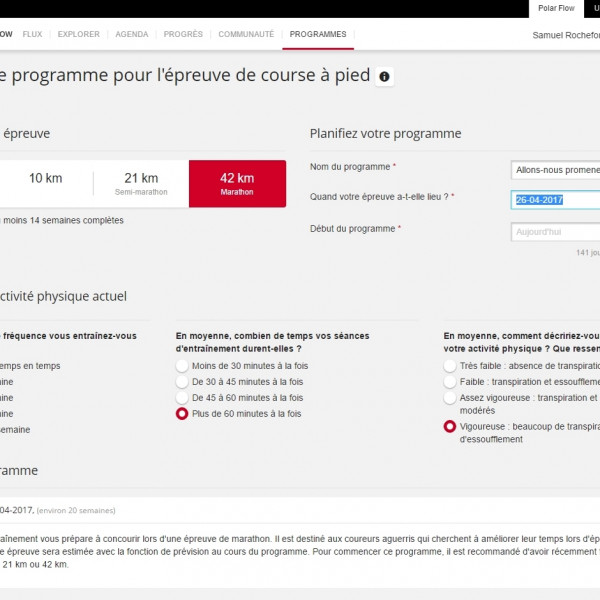Click the info icon beside the page title
Viewport: 600px width, 600px height.
[x=384, y=77]
